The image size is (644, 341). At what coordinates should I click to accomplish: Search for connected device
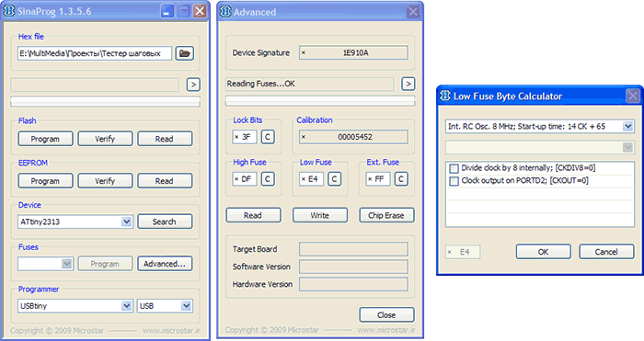click(x=165, y=222)
